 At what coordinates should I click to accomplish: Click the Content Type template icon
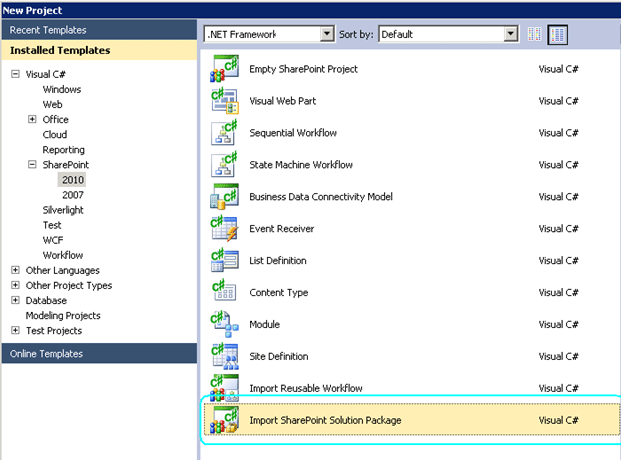click(224, 292)
